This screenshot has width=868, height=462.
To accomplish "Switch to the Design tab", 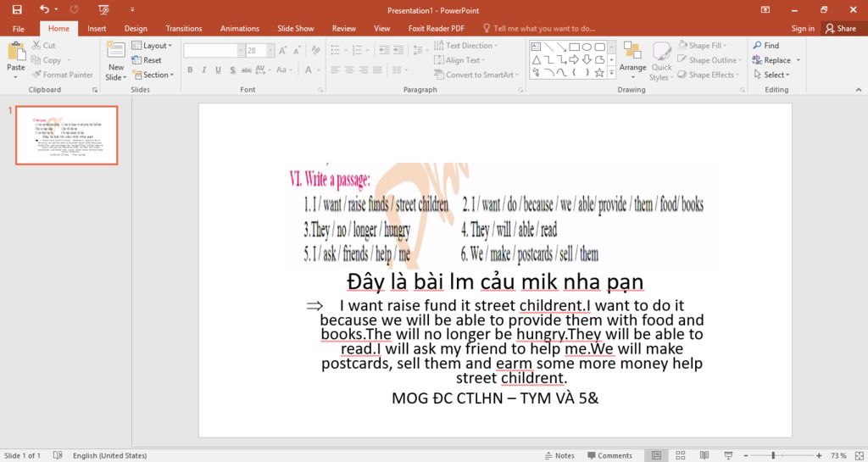I will click(136, 28).
